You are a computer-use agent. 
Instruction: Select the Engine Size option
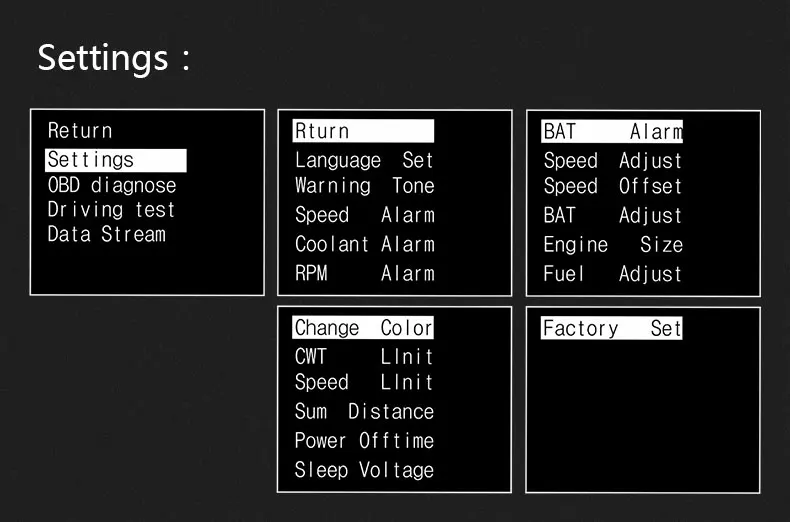pos(613,245)
